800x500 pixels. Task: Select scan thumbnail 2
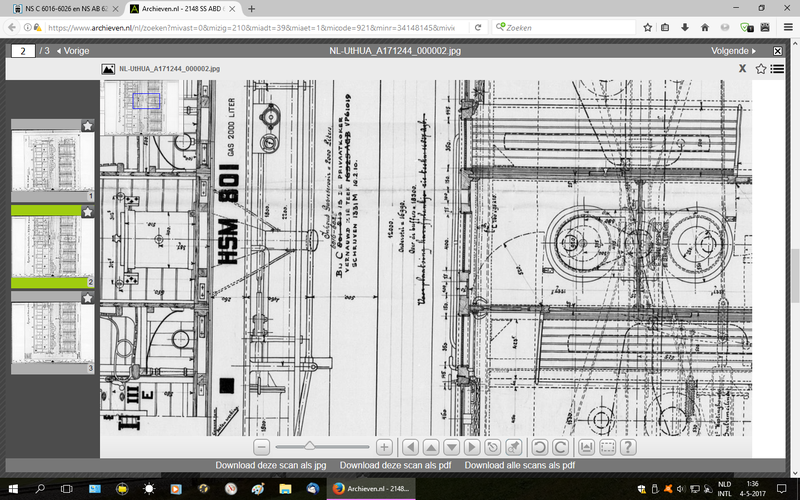tap(53, 247)
